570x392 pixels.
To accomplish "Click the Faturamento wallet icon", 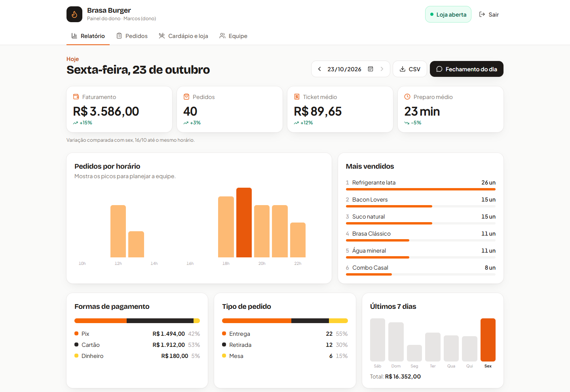I will click(x=76, y=97).
